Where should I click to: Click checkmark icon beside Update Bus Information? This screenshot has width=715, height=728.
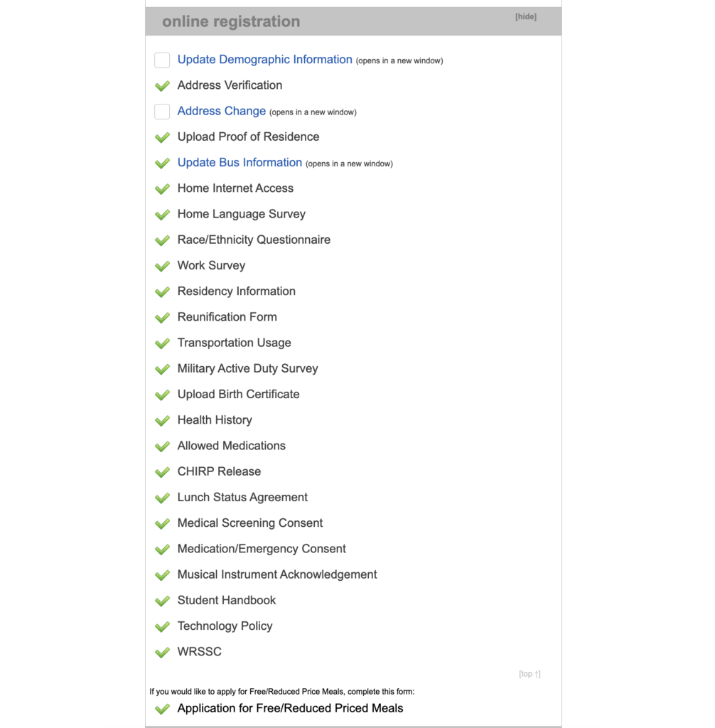162,163
